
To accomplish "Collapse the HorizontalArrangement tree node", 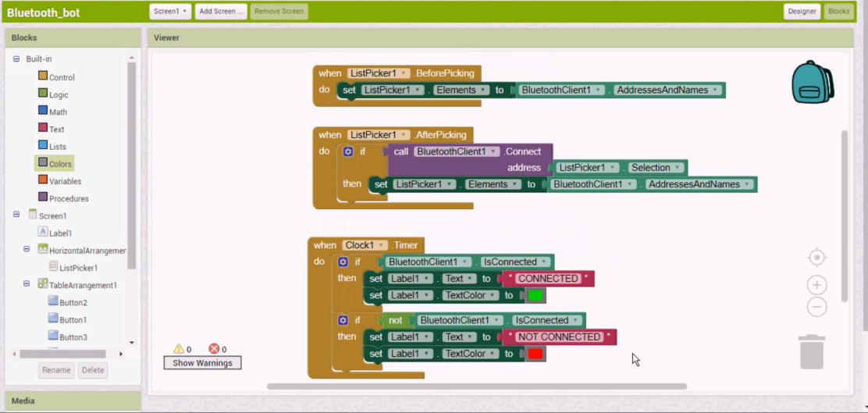I will (x=27, y=249).
